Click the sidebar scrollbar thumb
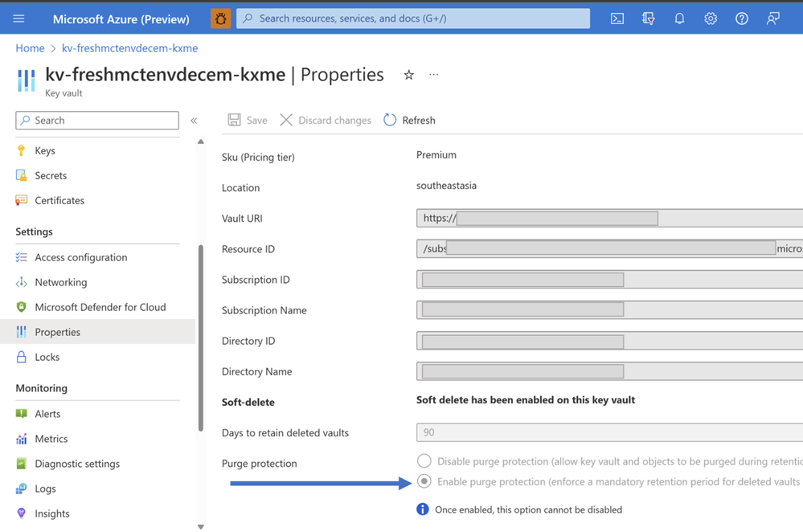This screenshot has width=803, height=532. [201, 338]
